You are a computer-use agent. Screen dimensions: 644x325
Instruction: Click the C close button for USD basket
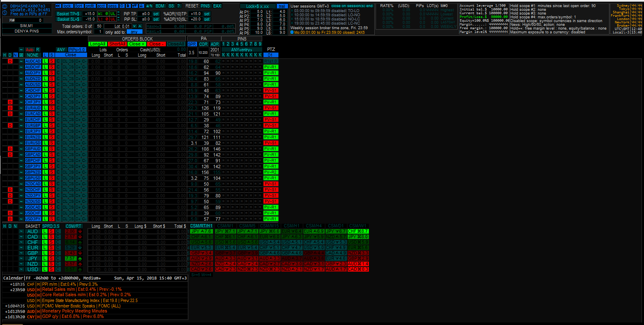tap(58, 269)
